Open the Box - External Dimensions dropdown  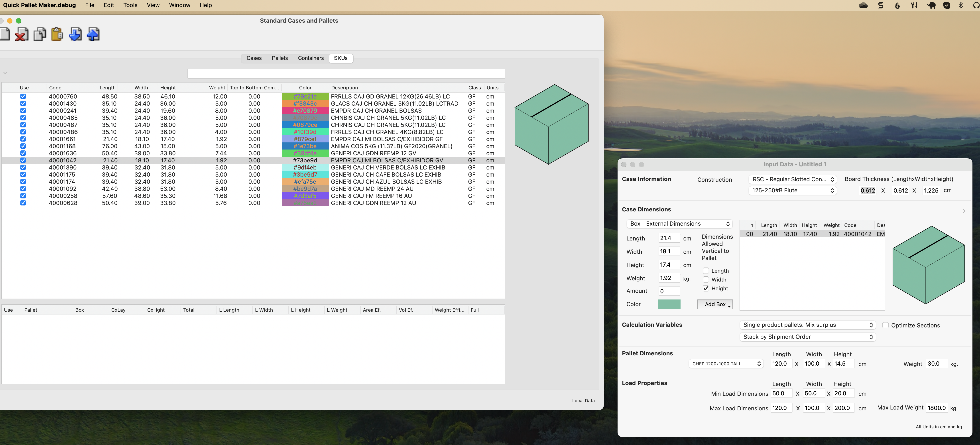[679, 224]
